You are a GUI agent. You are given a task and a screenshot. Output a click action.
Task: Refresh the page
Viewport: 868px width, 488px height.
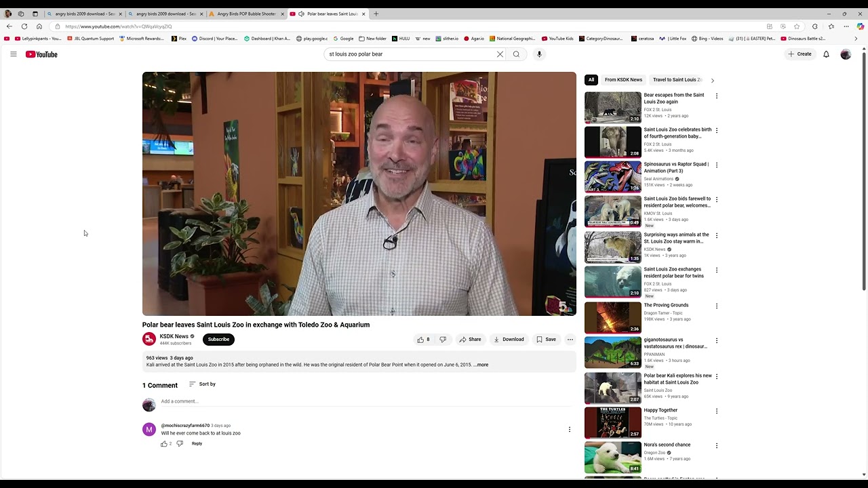click(24, 26)
